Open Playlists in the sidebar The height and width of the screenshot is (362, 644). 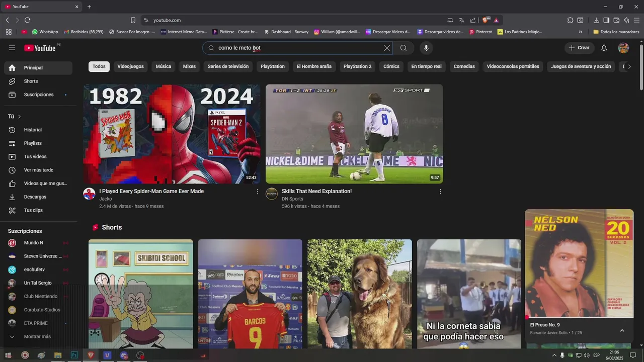coord(38,143)
